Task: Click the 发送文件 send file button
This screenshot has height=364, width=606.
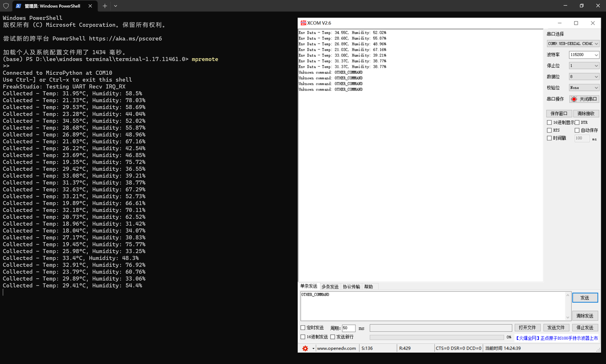Action: [556, 328]
